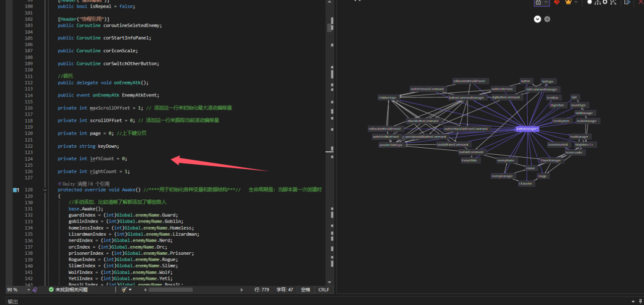This screenshot has width=644, height=305.
Task: Open graph settings gear icon
Action: click(547, 19)
